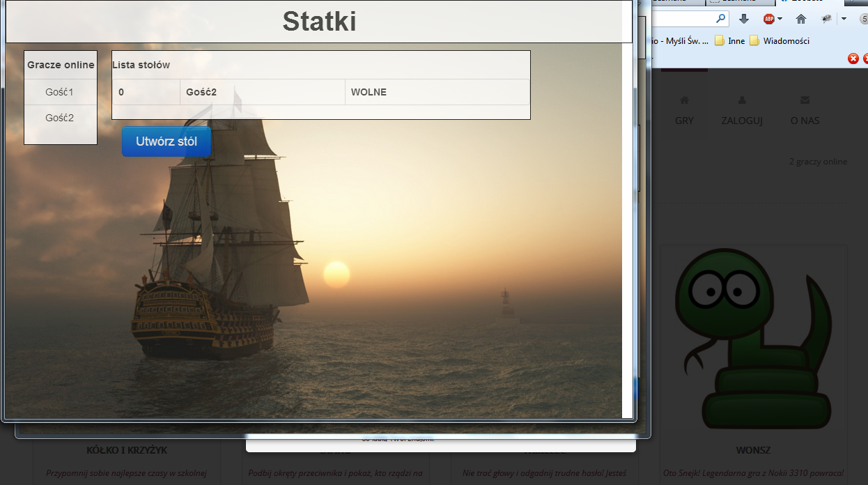
Task: Click the WOLNE status in table row
Action: [369, 92]
